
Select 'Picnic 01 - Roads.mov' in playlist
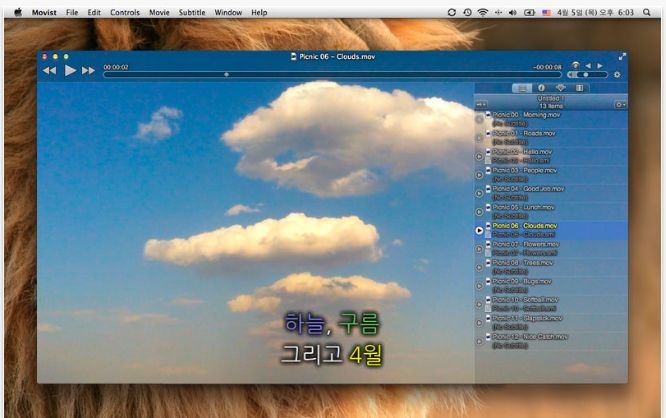click(x=524, y=133)
